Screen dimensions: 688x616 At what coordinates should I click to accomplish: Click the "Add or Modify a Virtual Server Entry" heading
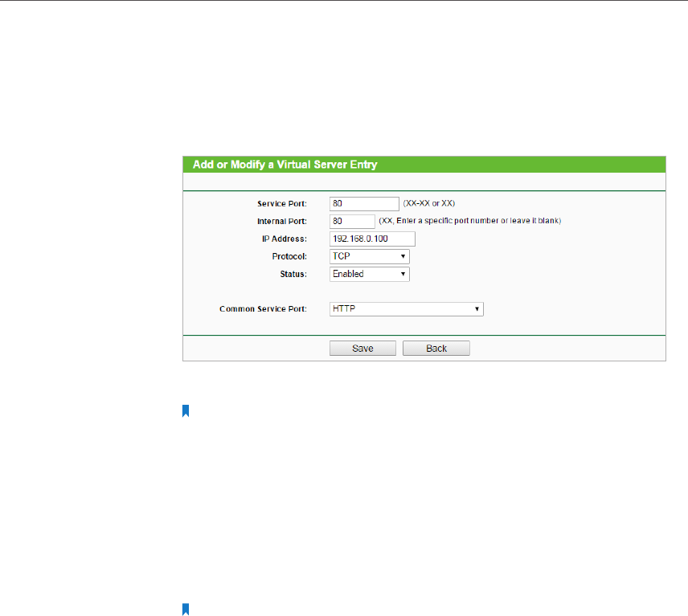(x=285, y=165)
